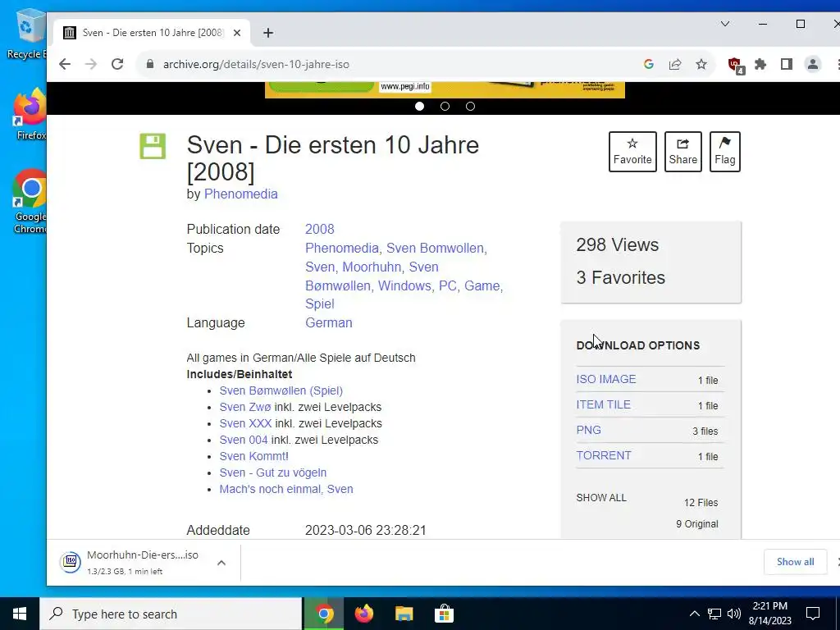
Task: Show hidden system tray icons
Action: (694, 614)
